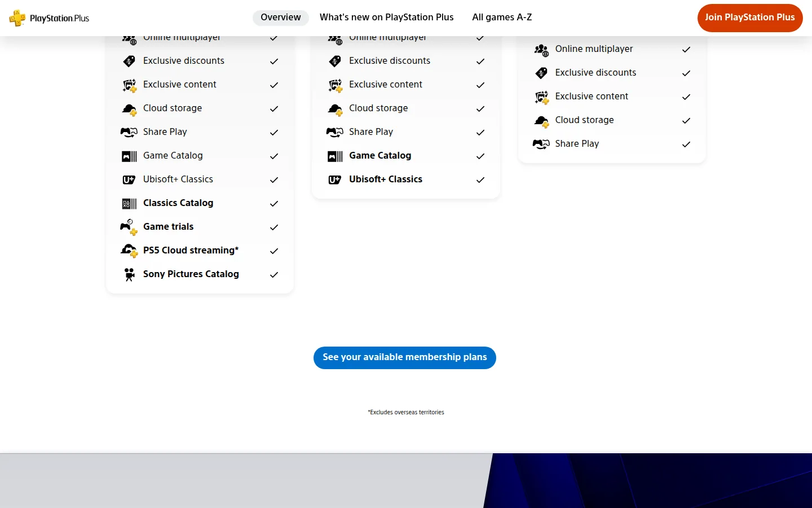Click the Exclusive discounts tag icon in leftmost card

[129, 61]
